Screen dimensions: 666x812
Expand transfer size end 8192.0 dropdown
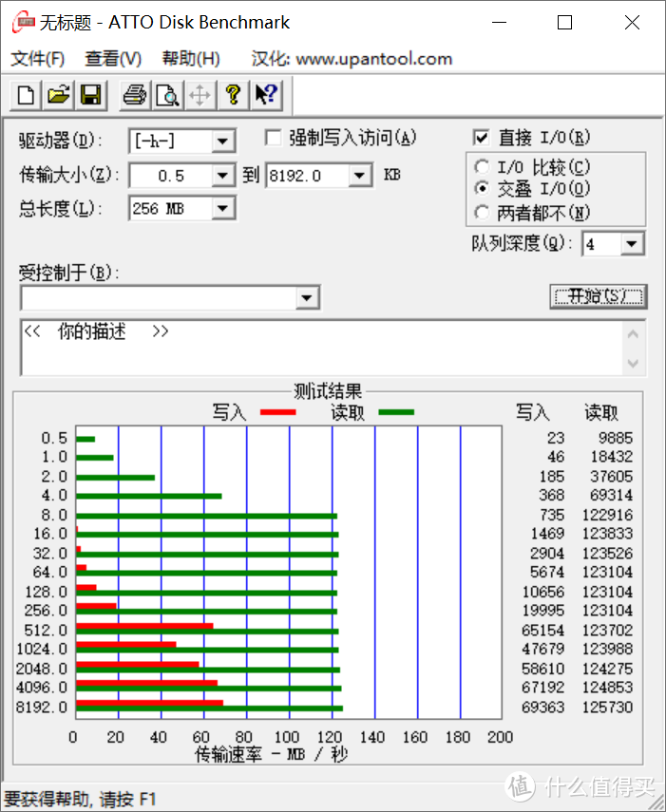359,176
